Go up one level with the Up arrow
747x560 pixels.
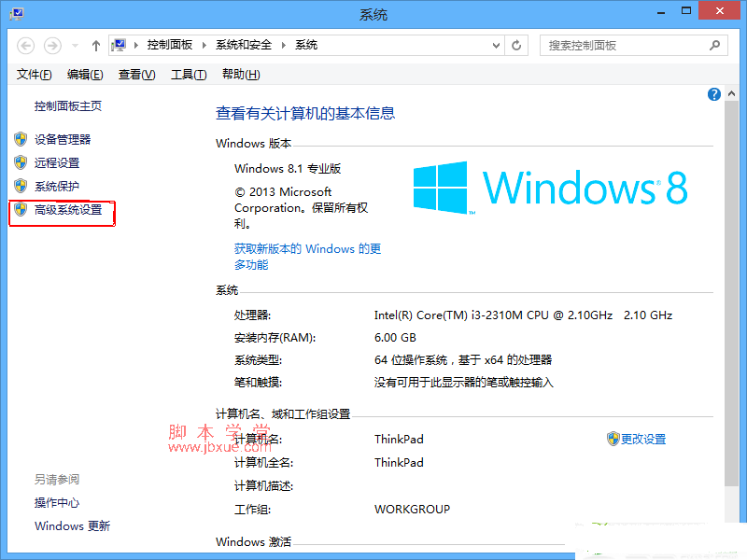(96, 46)
